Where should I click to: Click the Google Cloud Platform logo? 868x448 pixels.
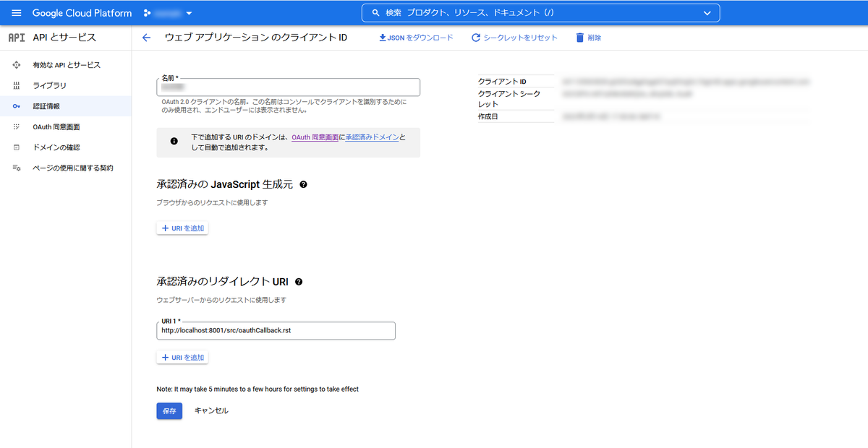point(82,13)
